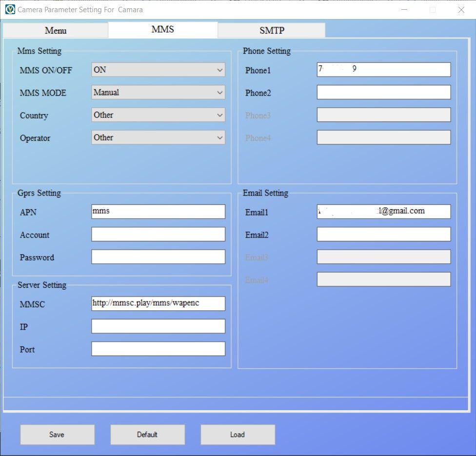
Task: Save the camera settings
Action: 58,435
